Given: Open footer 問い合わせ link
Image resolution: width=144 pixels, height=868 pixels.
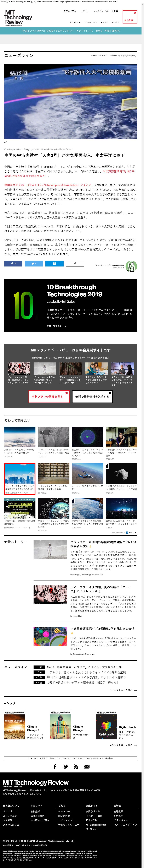Looking at the screenshot, I should click(x=64, y=816).
